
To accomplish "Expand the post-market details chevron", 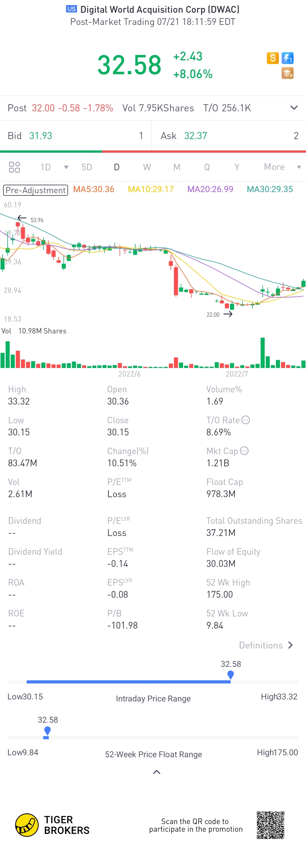I will click(294, 108).
